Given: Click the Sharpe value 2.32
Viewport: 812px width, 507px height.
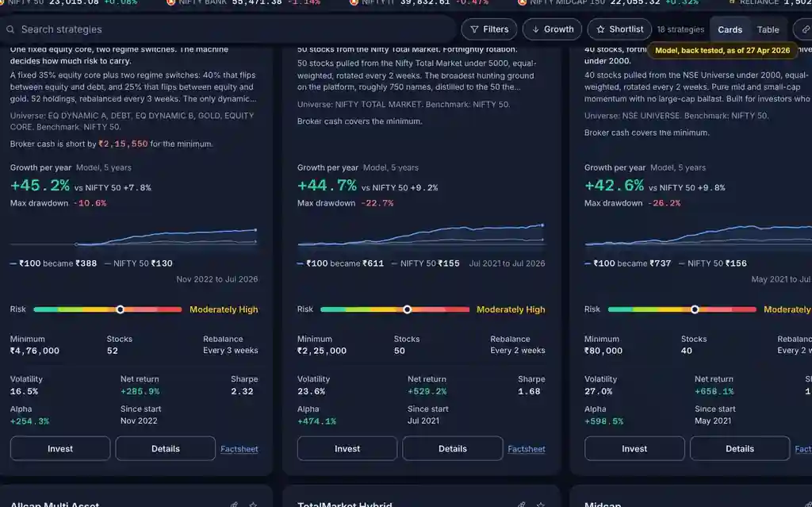Looking at the screenshot, I should pos(243,391).
